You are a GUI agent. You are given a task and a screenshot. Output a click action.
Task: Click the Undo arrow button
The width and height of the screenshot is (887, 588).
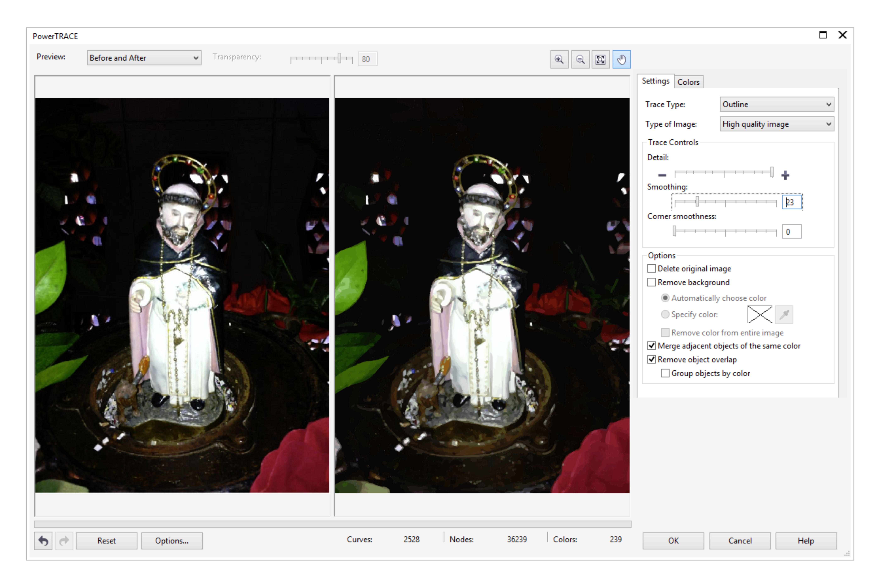coord(43,541)
